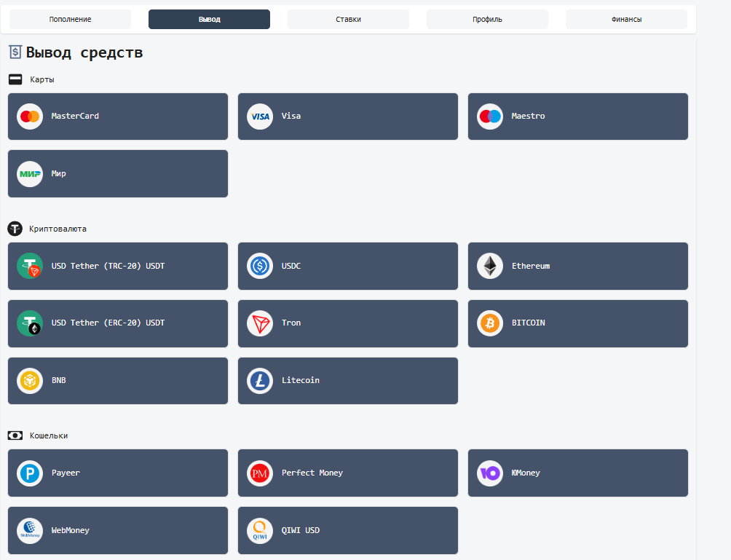Screen dimensions: 731x560
Task: Pick USDC as withdrawal method
Action: (x=348, y=267)
